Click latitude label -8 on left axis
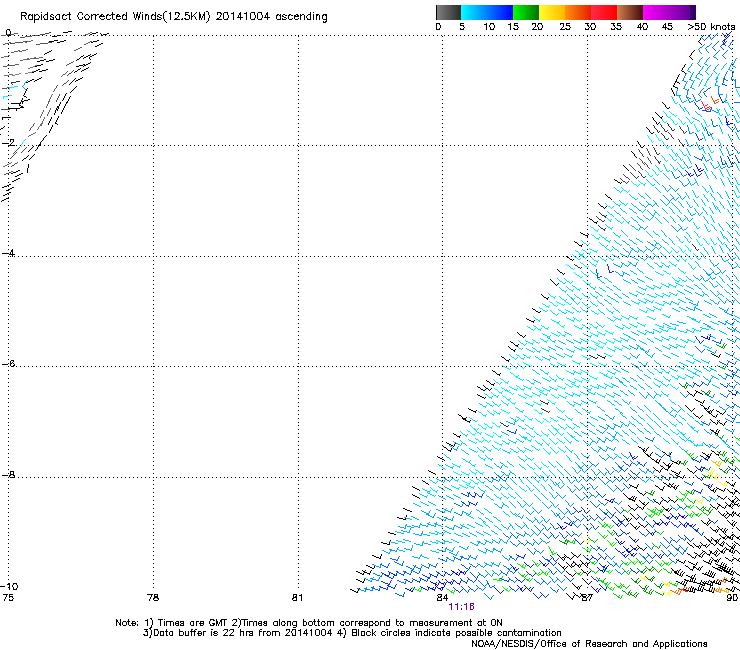The height and width of the screenshot is (650, 740). [8, 474]
